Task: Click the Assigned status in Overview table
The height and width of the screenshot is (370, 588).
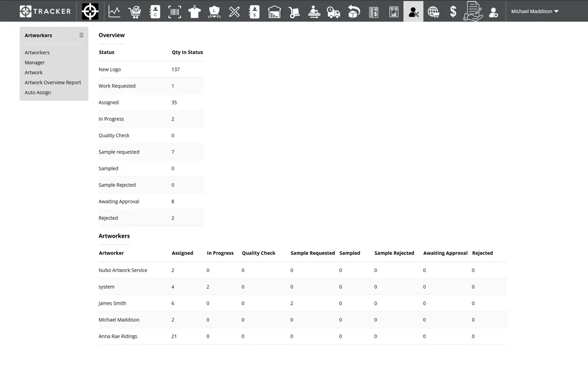Action: [x=109, y=102]
